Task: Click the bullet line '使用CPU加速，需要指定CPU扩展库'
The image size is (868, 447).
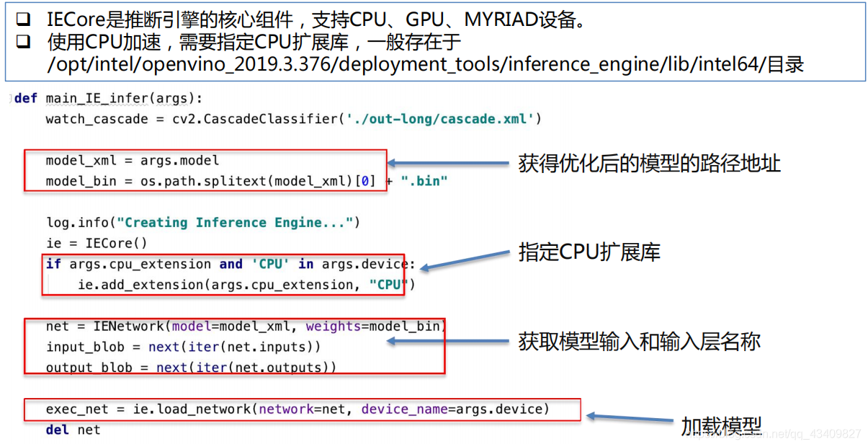Action: pyautogui.click(x=254, y=42)
